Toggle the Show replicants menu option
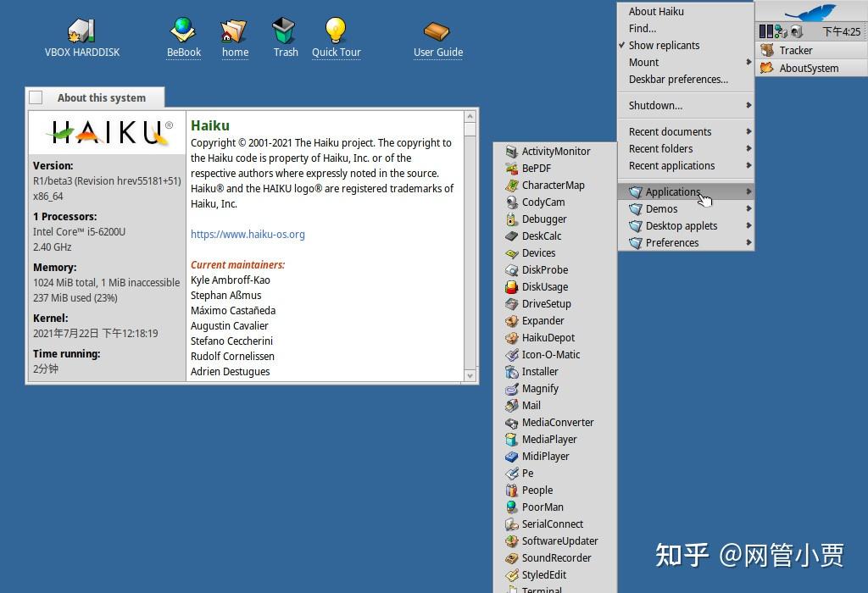868x593 pixels. point(686,46)
